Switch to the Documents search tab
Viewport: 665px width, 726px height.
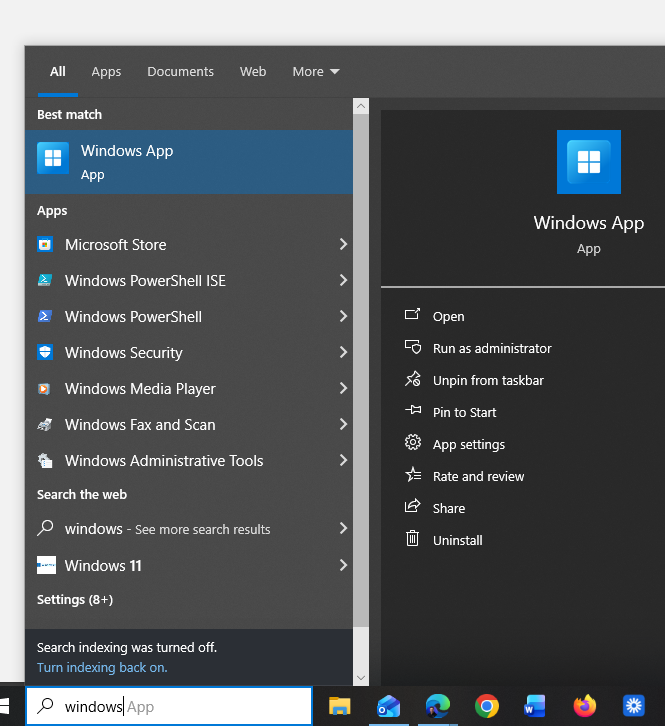180,71
